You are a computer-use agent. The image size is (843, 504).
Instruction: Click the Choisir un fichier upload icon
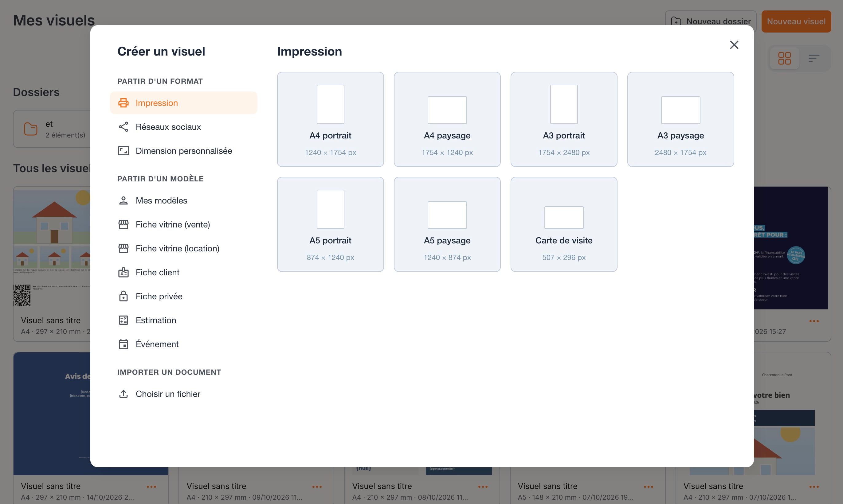(124, 394)
